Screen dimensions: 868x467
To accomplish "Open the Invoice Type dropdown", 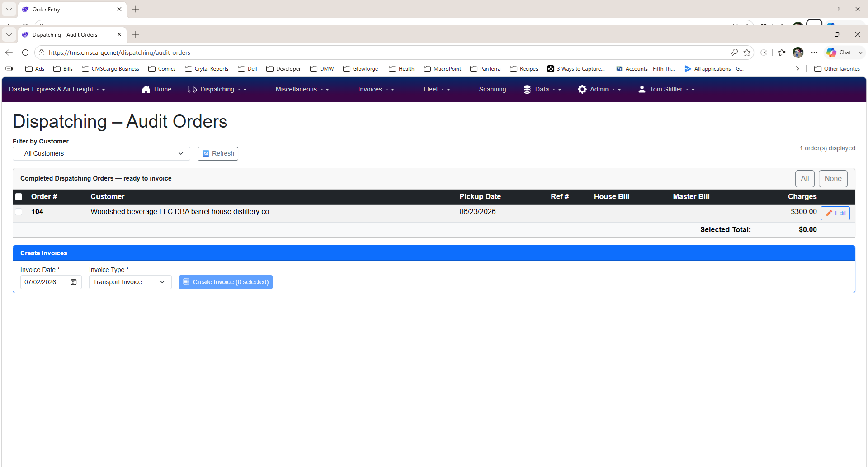I will (130, 282).
